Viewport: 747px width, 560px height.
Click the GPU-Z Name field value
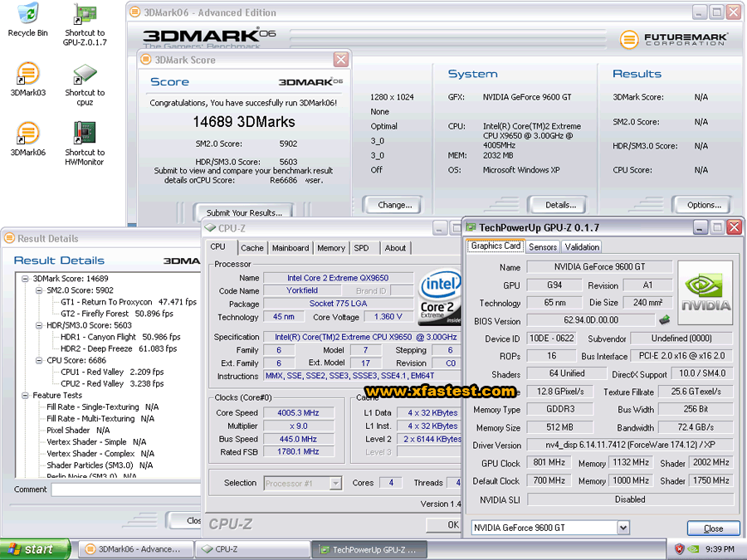[x=599, y=266]
